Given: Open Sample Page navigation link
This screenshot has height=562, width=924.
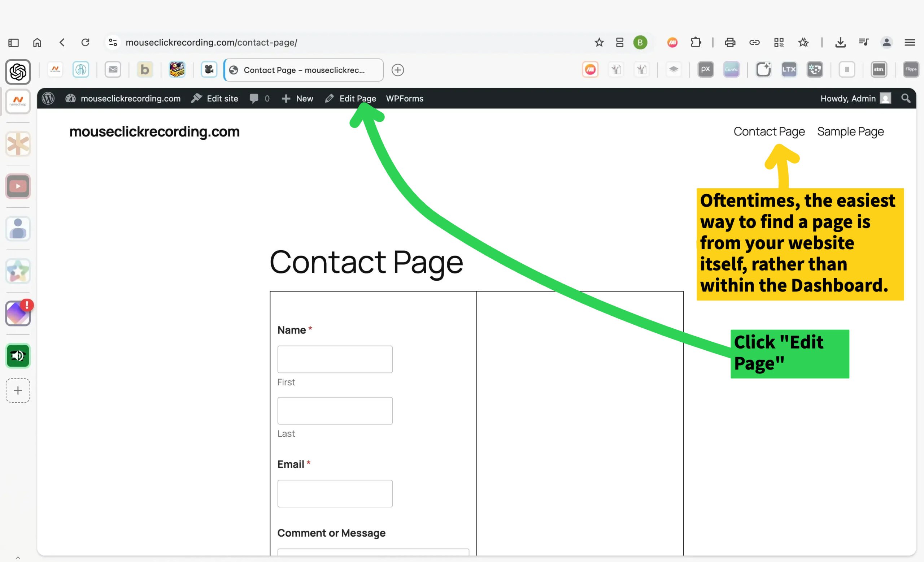Looking at the screenshot, I should click(x=850, y=132).
